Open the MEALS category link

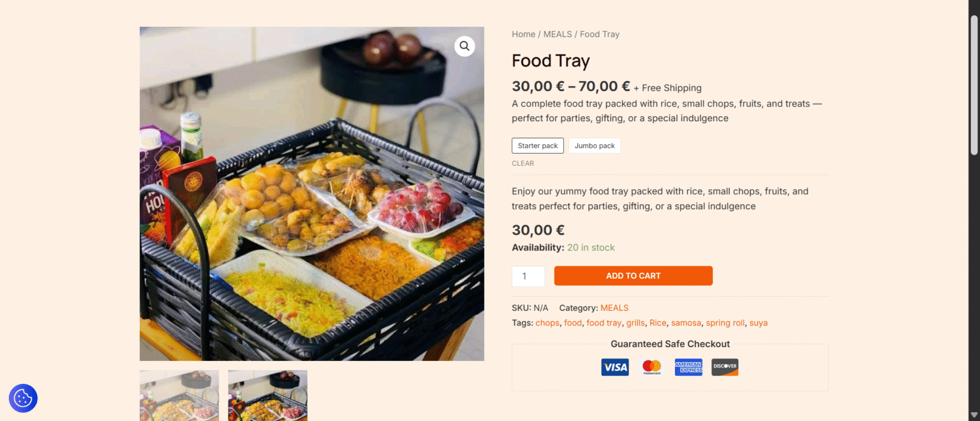coord(614,308)
